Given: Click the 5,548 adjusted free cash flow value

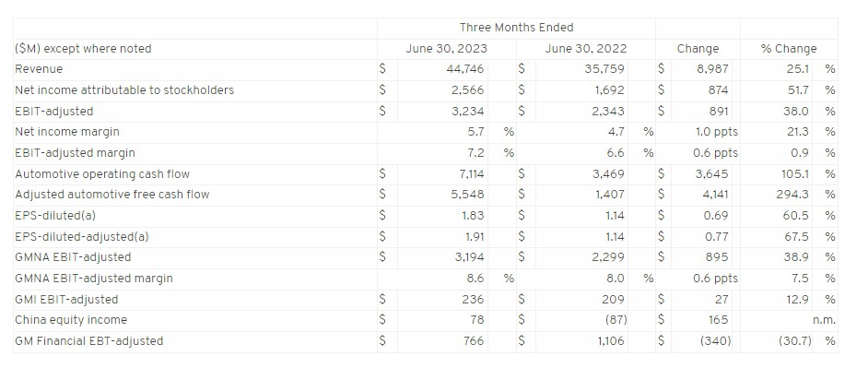Looking at the screenshot, I should click(x=468, y=195).
